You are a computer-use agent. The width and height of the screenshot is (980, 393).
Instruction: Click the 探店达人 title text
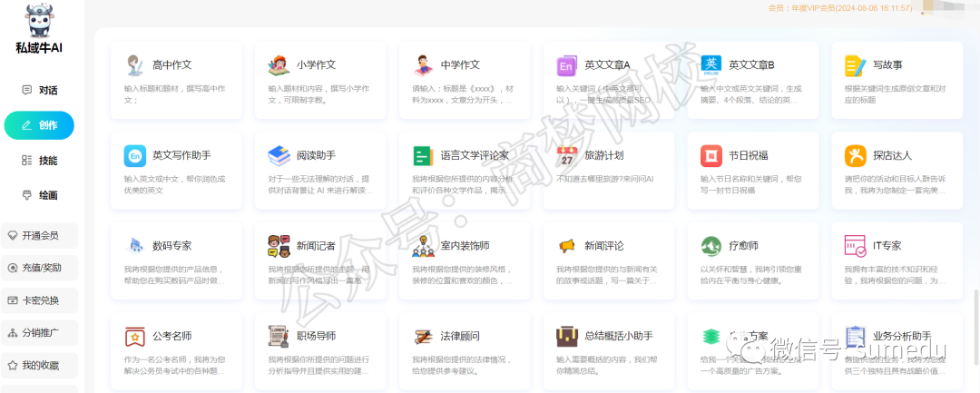[x=893, y=155]
